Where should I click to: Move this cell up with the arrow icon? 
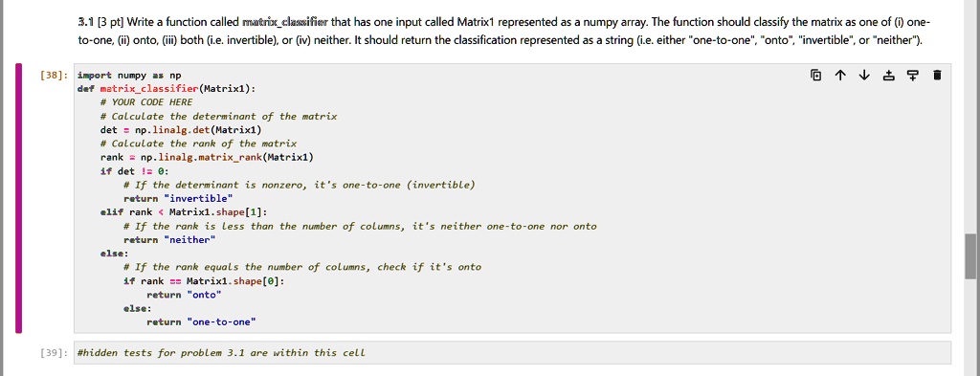point(840,76)
